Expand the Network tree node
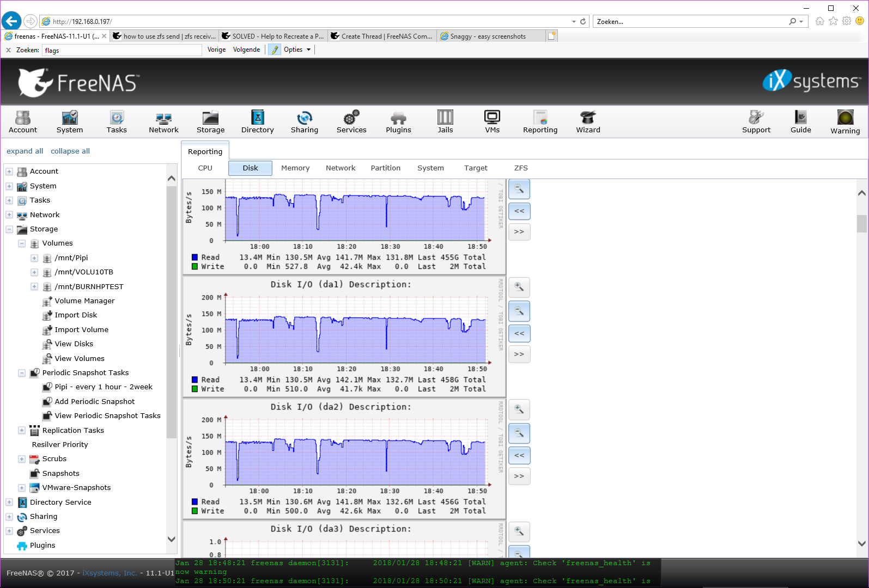The height and width of the screenshot is (588, 869). 9,215
